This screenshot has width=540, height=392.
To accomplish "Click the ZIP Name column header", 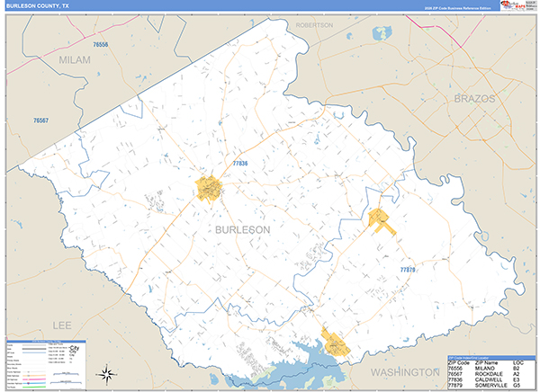I will click(486, 362).
